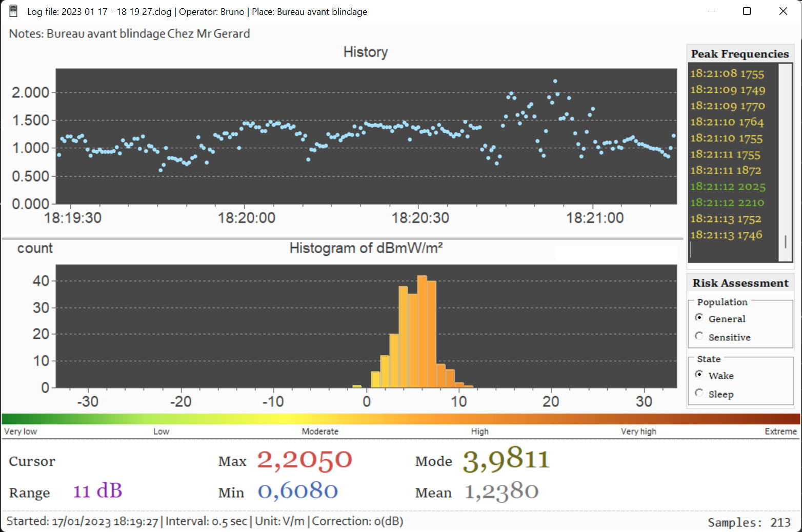Screen dimensions: 802x532
Task: Click the Very high risk label
Action: pyautogui.click(x=638, y=432)
